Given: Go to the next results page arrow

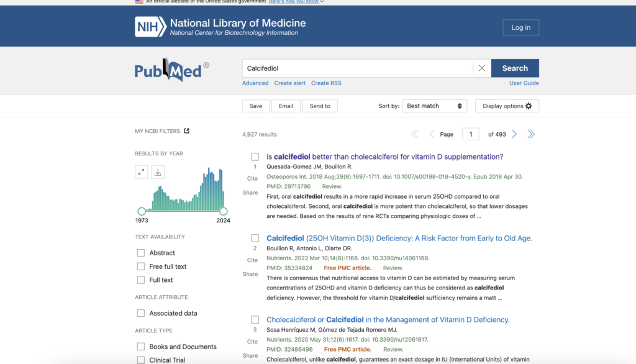Looking at the screenshot, I should (514, 134).
